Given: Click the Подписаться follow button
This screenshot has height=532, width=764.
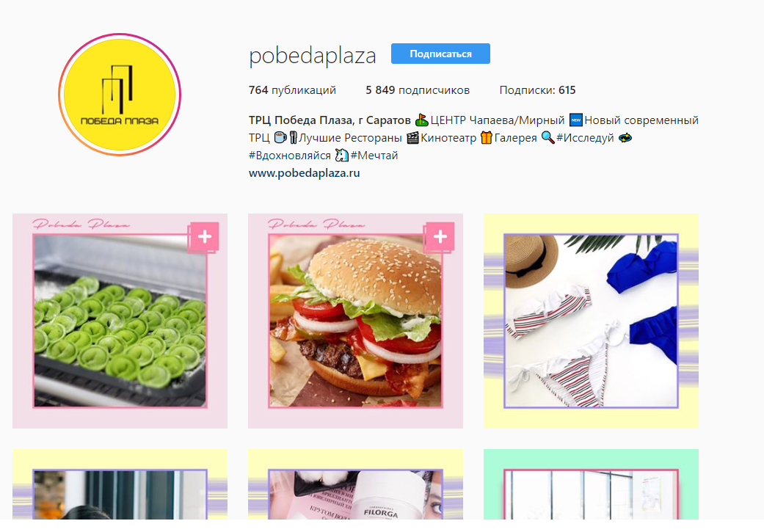Looking at the screenshot, I should tap(440, 54).
